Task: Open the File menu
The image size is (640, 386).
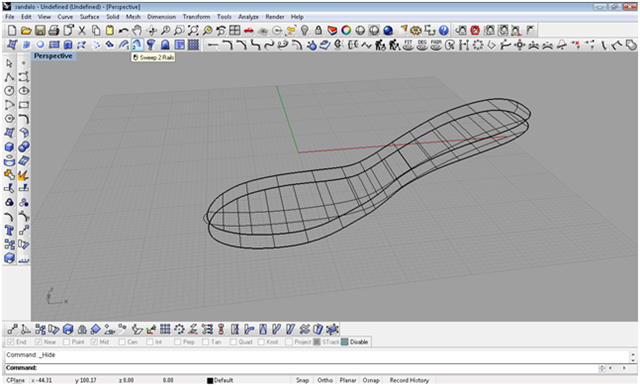Action: (x=10, y=17)
